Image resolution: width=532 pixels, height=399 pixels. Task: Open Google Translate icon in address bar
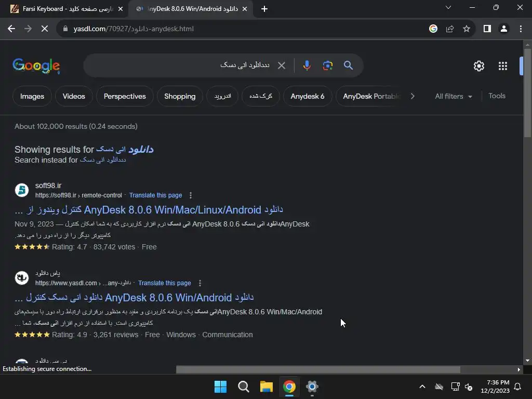coord(433,29)
